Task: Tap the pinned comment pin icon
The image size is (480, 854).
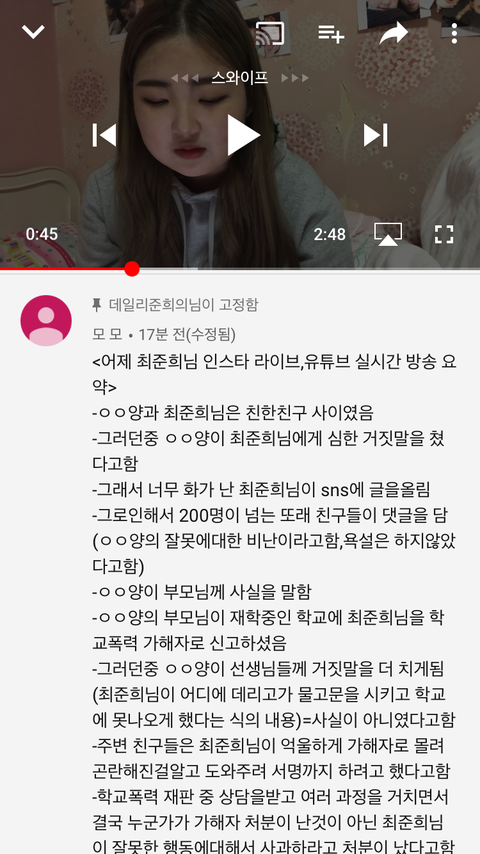Action: tap(97, 305)
